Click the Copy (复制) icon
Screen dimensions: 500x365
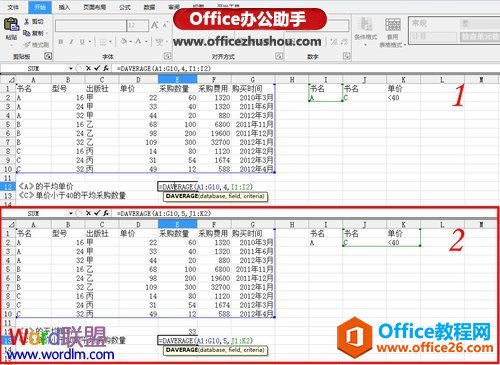tap(27, 33)
